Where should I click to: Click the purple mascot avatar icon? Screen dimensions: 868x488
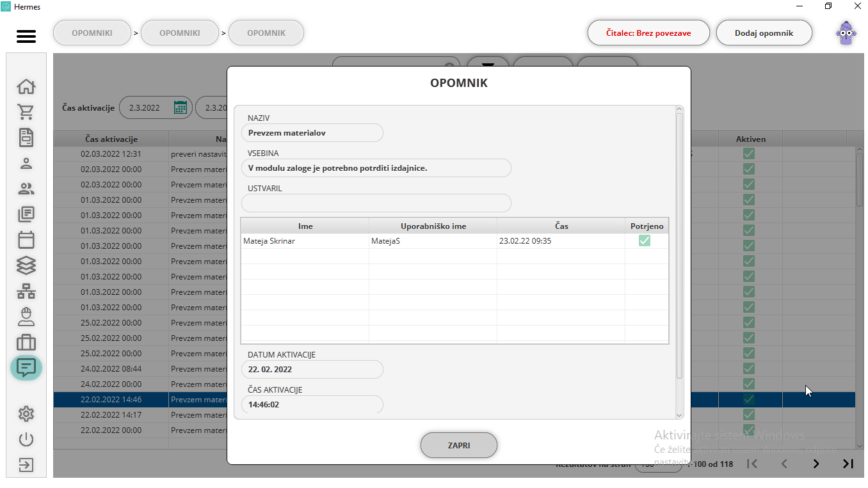[846, 33]
